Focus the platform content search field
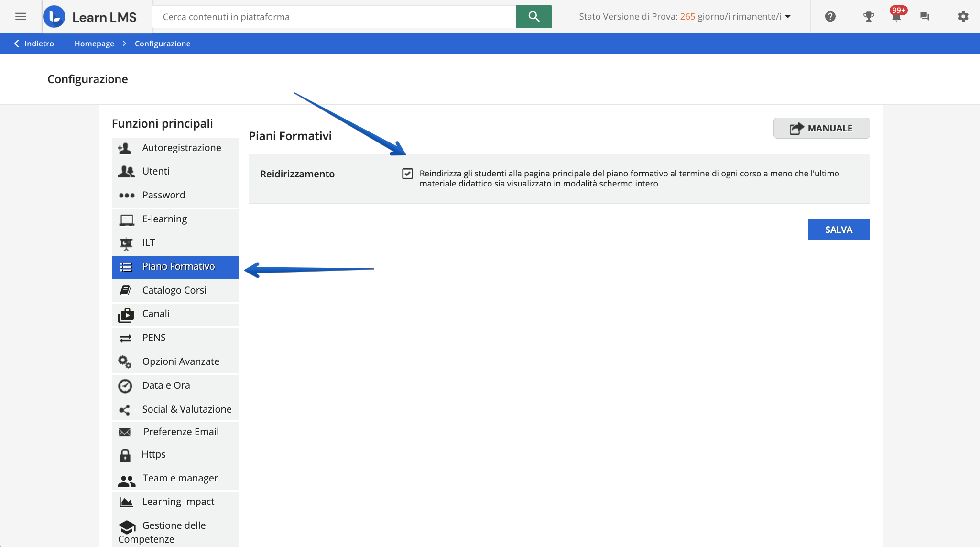Screen dimensions: 980x547 (x=335, y=17)
